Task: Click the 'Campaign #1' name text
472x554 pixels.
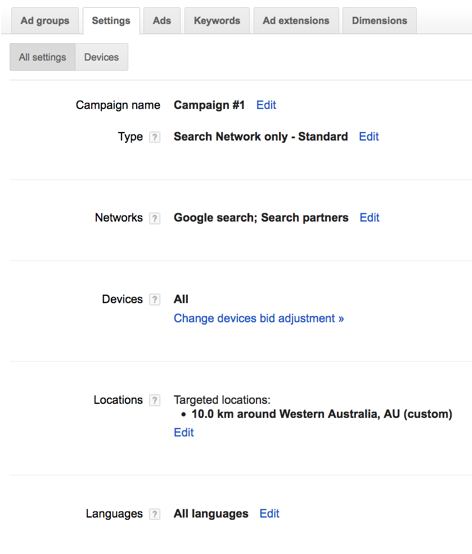Action: pyautogui.click(x=209, y=105)
